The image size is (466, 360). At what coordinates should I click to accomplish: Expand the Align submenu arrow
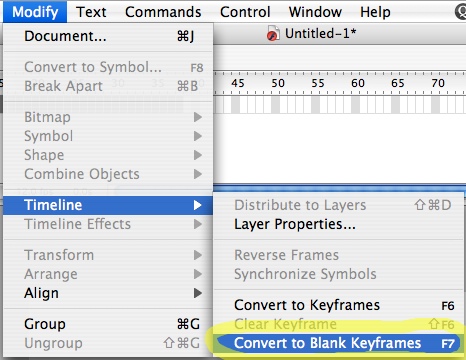[198, 293]
